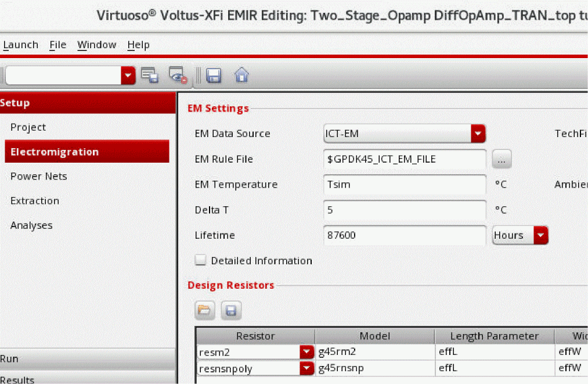Viewport: 588px width, 384px height.
Task: Go to the Extraction setup page
Action: click(35, 200)
